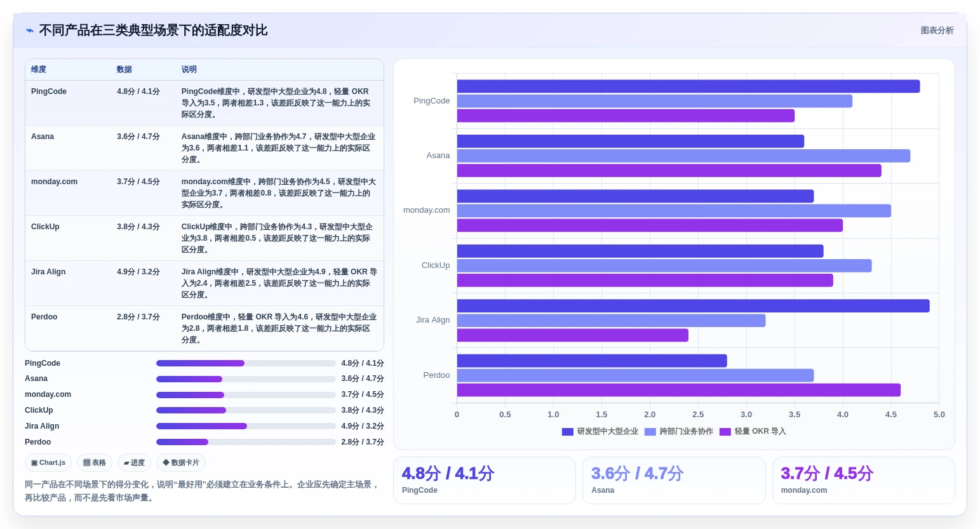Click the summary paragraph under the chips
This screenshot has height=529, width=980.
[203, 491]
